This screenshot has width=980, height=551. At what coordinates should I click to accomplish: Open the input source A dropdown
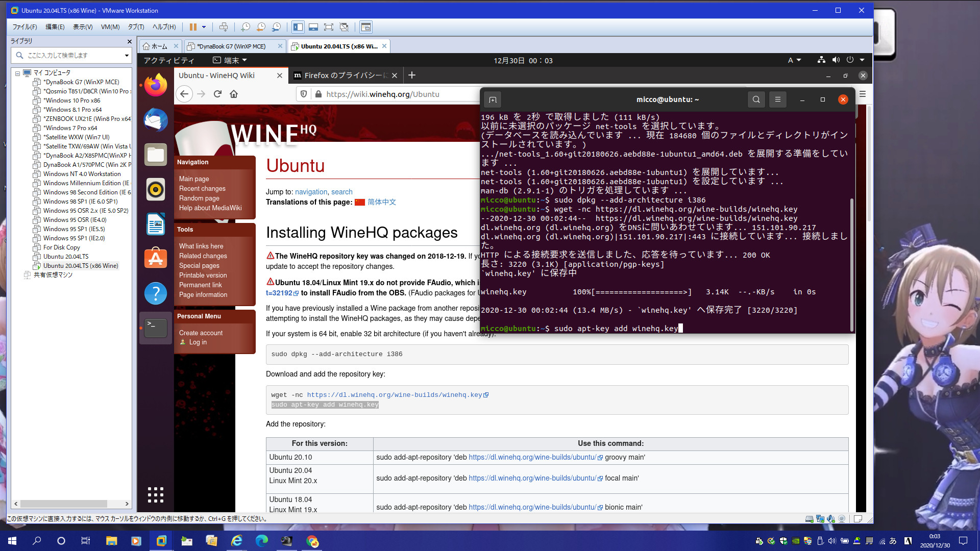coord(795,60)
